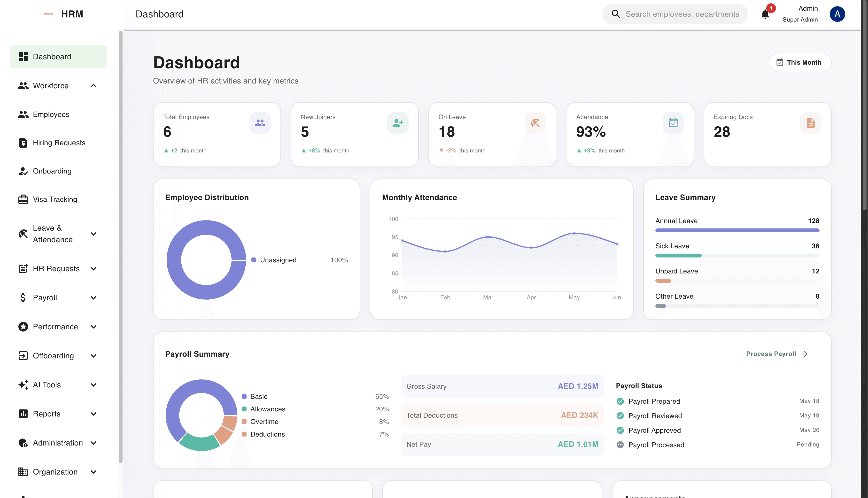Click the Payroll Summary donut chart
This screenshot has height=498, width=868.
(x=201, y=415)
